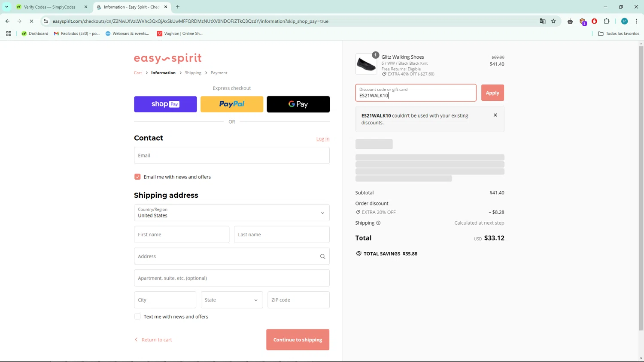The width and height of the screenshot is (644, 362).
Task: Pay with Google Pay express button
Action: [x=298, y=104]
